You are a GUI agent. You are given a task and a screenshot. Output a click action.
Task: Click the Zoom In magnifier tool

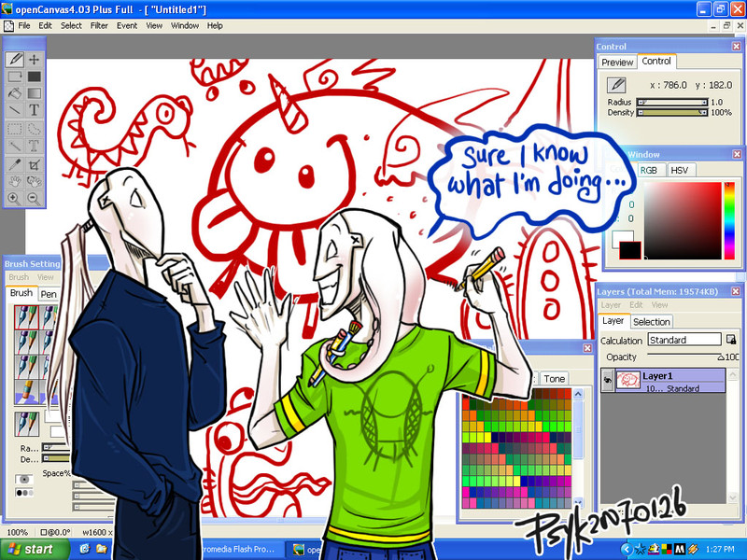pos(15,198)
